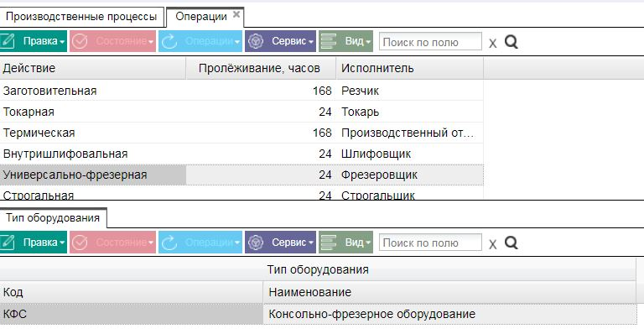Screen dimensions: 644x334
Task: Run search with upper magnifier icon
Action: (x=512, y=41)
